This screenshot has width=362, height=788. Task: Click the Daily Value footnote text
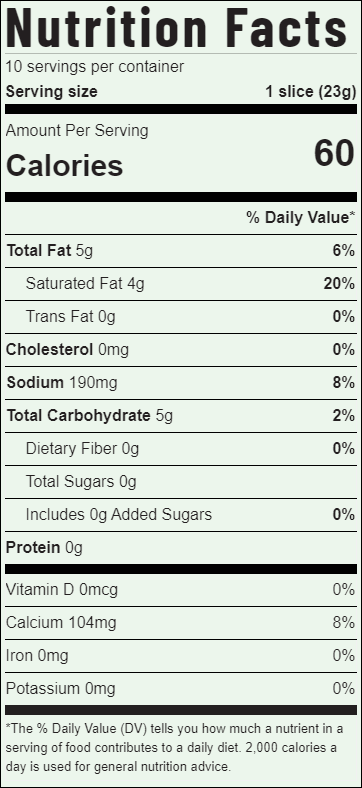tap(174, 748)
